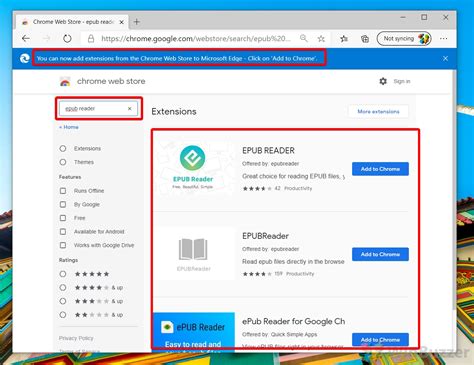Click the Privacy Policy link
Screen dimensions: 474x365
(76, 338)
